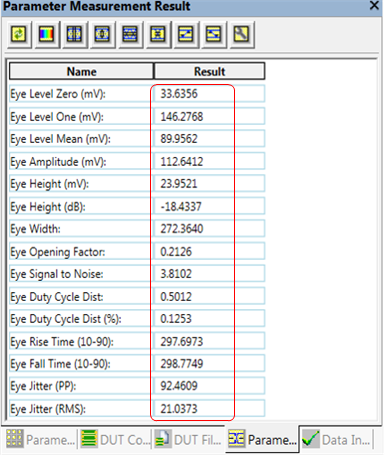Click the eye bordered box measurement icon

[102, 34]
